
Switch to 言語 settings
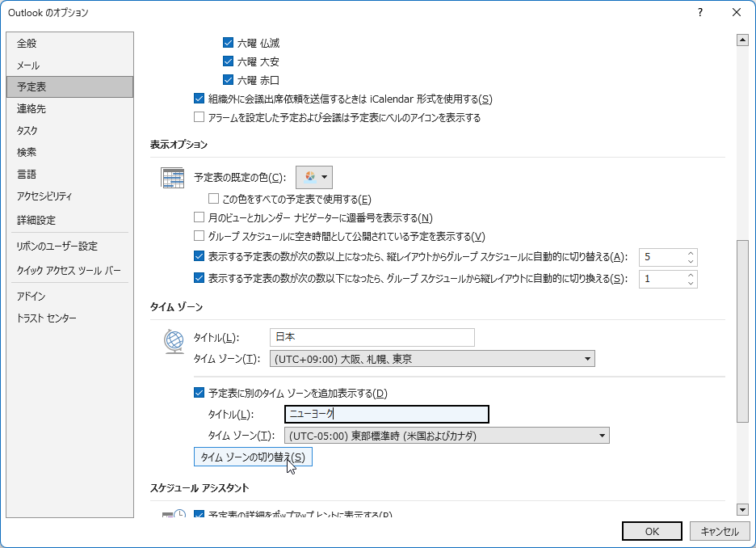tap(70, 174)
